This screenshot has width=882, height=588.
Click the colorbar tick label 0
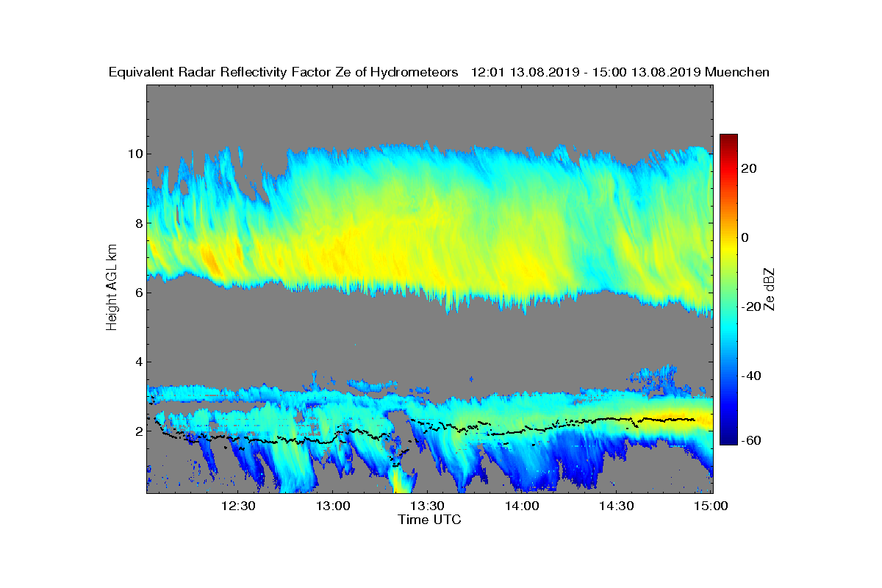[x=745, y=237]
